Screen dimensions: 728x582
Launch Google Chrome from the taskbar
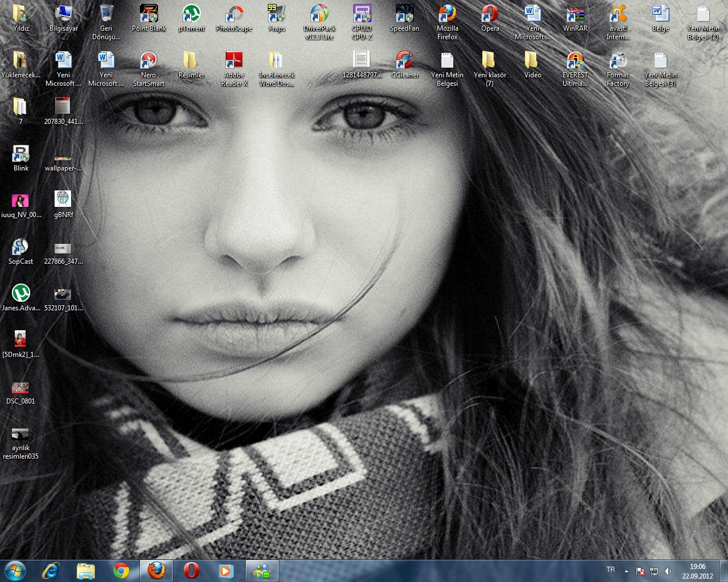tap(121, 571)
